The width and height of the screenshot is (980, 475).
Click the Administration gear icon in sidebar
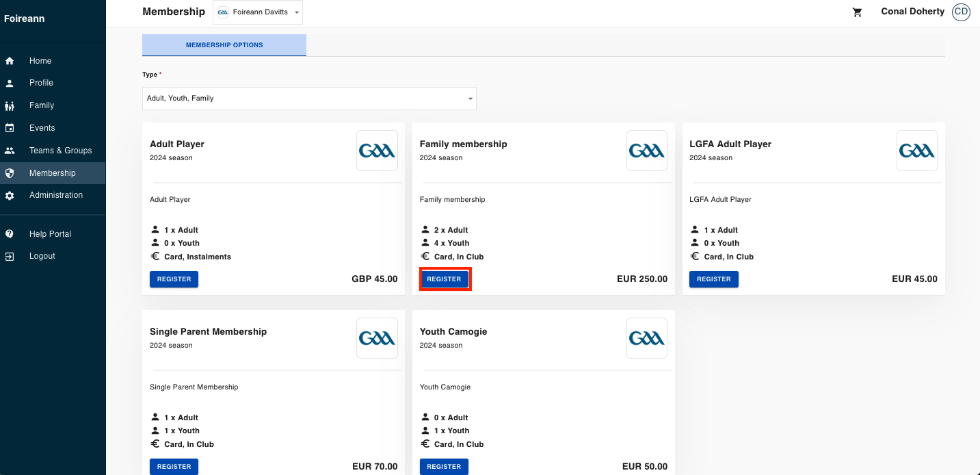[10, 195]
